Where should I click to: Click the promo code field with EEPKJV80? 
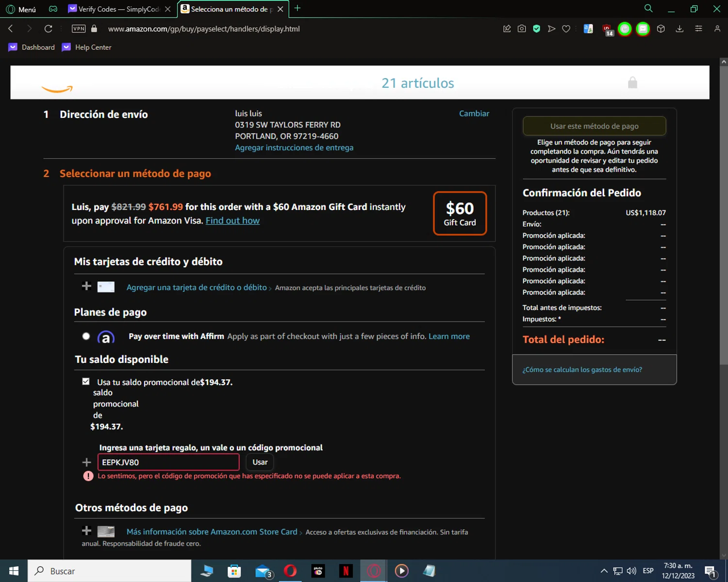pos(168,462)
